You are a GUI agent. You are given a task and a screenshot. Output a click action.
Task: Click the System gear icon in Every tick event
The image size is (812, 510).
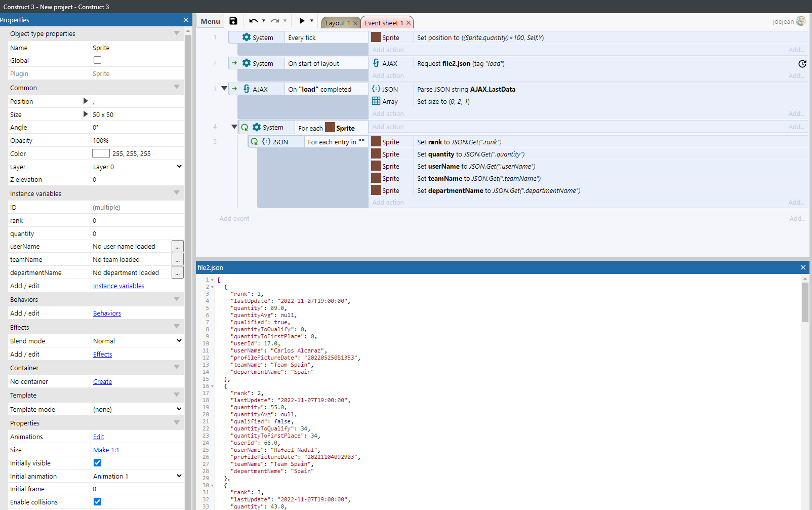pyautogui.click(x=247, y=37)
